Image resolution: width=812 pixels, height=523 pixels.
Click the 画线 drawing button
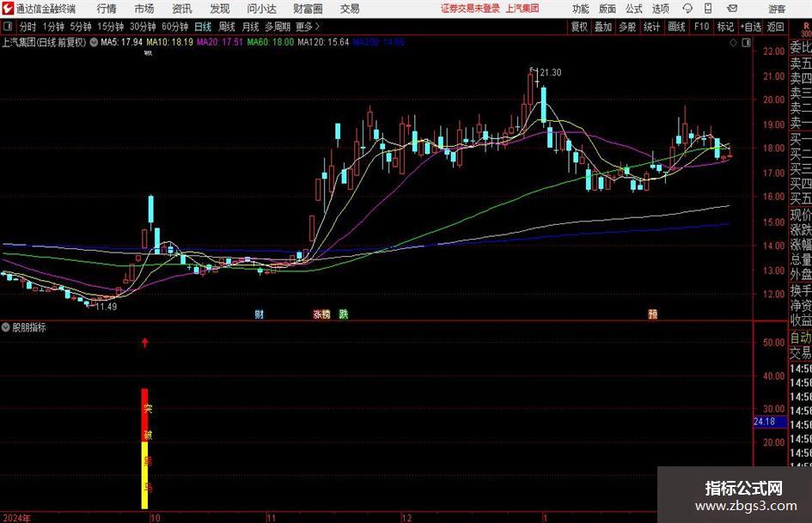(676, 27)
